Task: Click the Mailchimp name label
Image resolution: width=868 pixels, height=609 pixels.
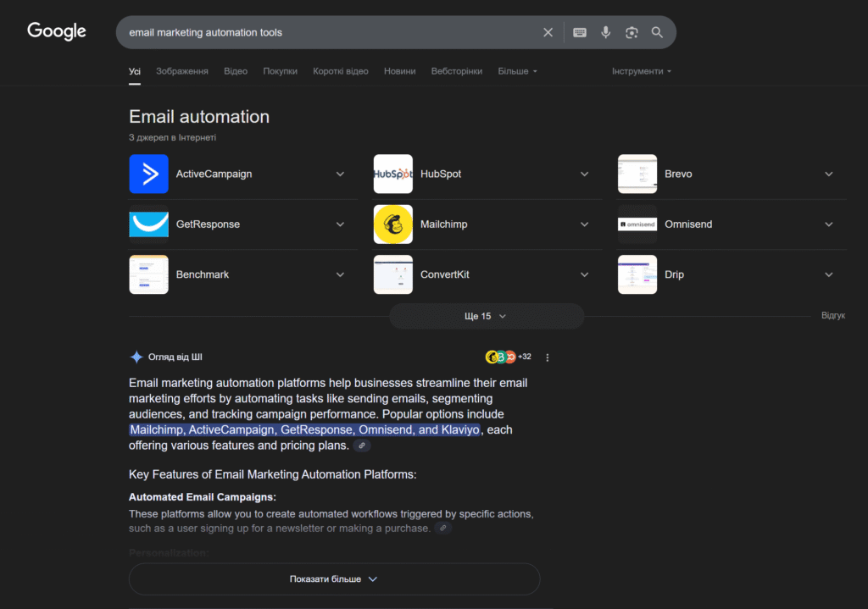Action: tap(443, 224)
